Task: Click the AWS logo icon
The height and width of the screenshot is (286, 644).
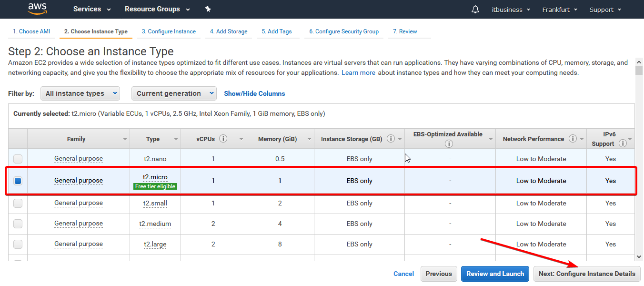Action: pos(37,9)
